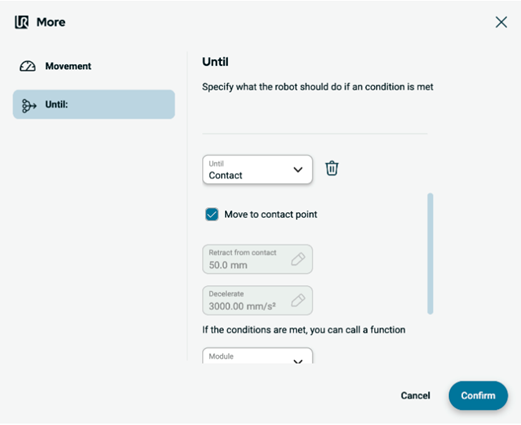Click the Movement speedometer icon

tap(27, 66)
